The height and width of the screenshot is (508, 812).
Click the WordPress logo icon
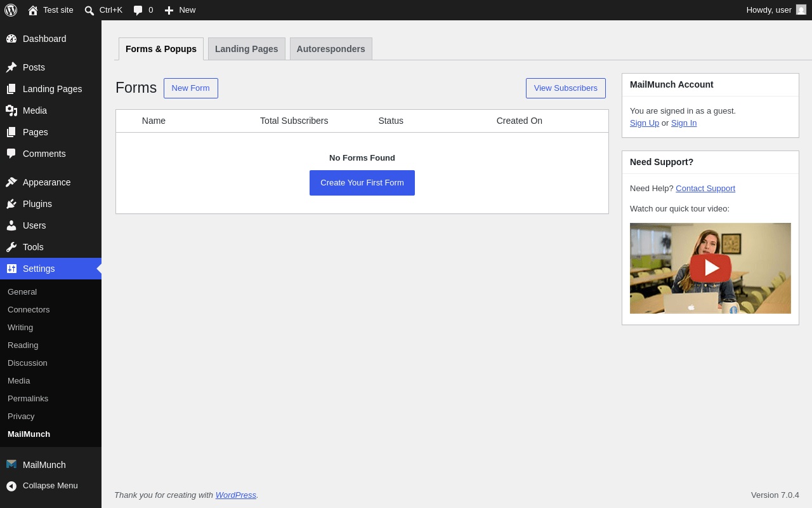point(11,10)
